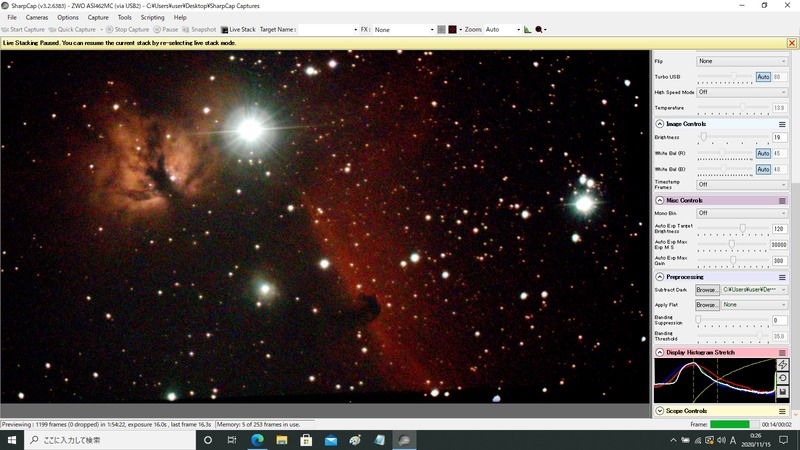Open the Tools menu

coord(124,17)
